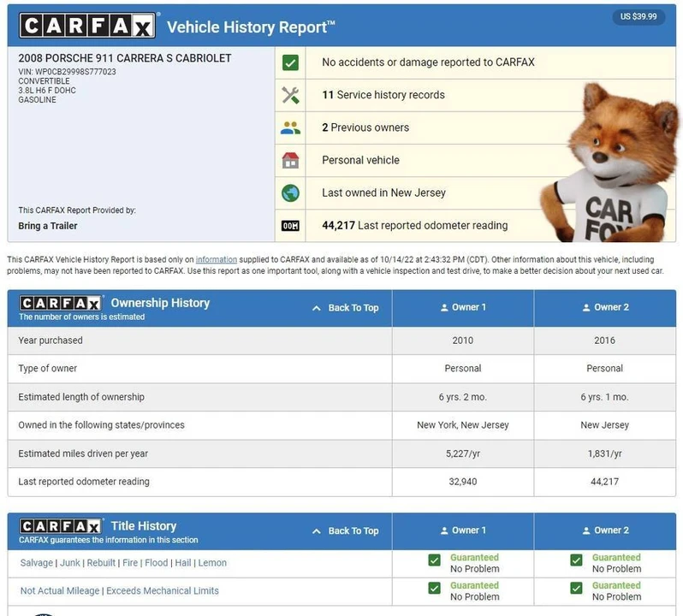Click the globe last owned icon

[x=290, y=192]
